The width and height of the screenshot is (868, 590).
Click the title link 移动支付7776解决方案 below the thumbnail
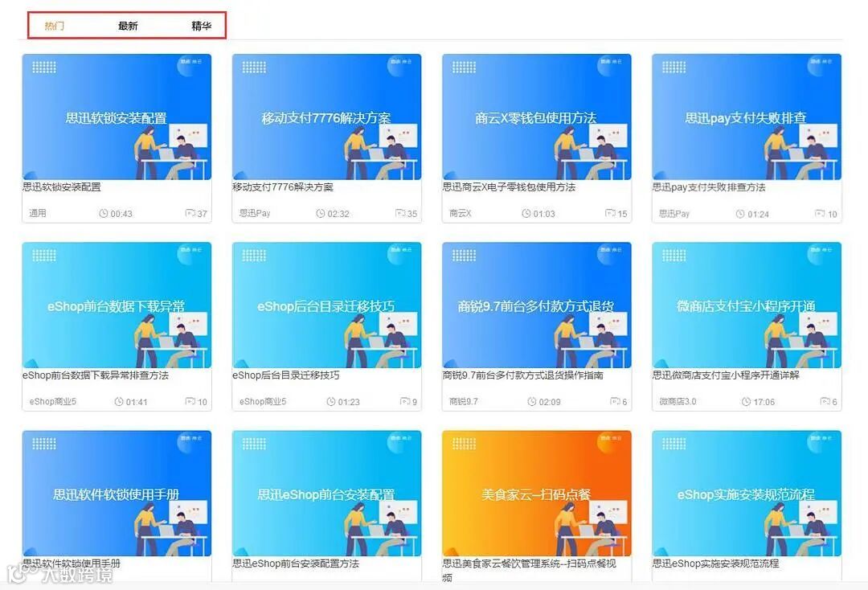click(x=283, y=187)
